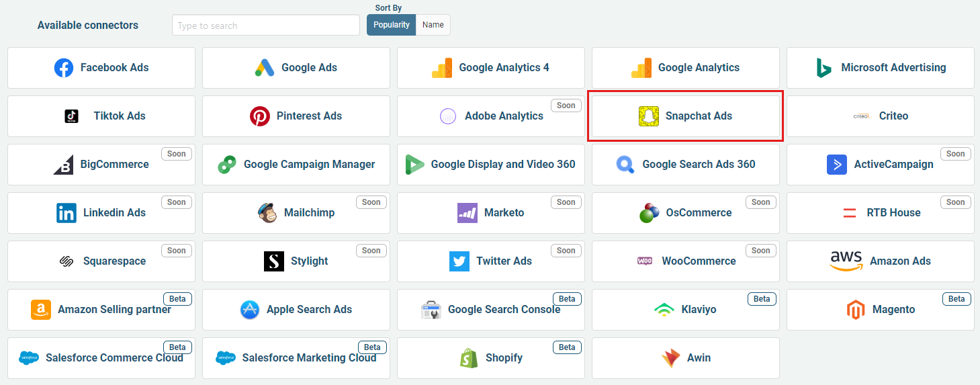Choose the Google Analytics 4 connector

tap(491, 68)
